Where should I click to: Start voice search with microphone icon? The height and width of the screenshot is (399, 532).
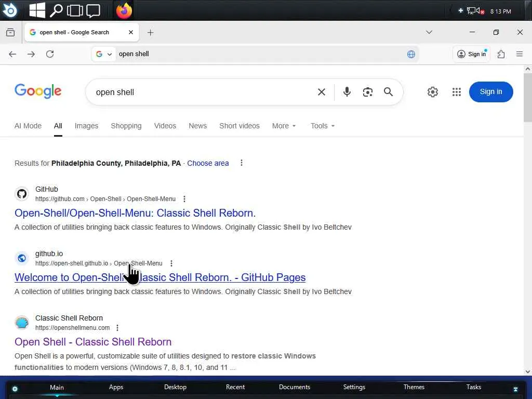click(347, 92)
